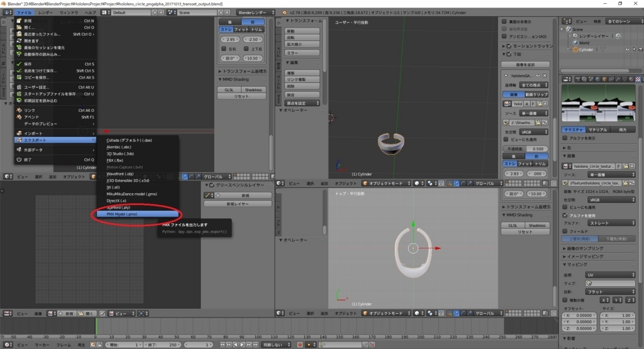
Task: Toggle ビューにも適用 checkbox in texture panel
Action: pyautogui.click(x=565, y=208)
